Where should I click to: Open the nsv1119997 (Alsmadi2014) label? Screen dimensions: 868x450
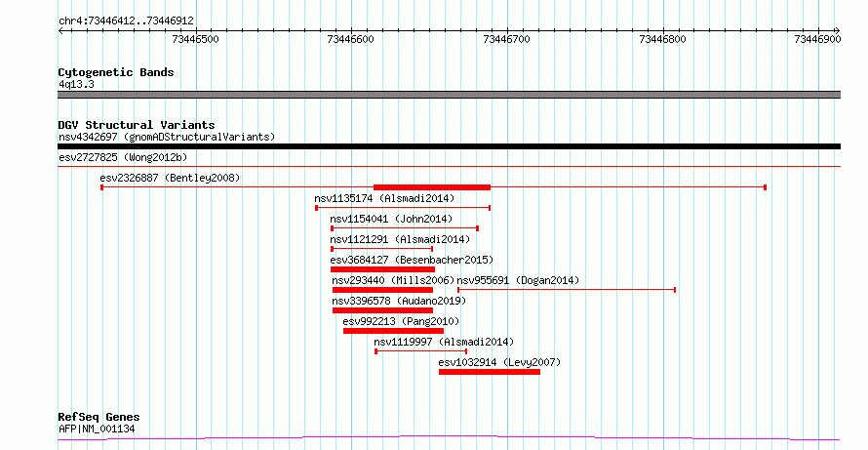(x=444, y=342)
